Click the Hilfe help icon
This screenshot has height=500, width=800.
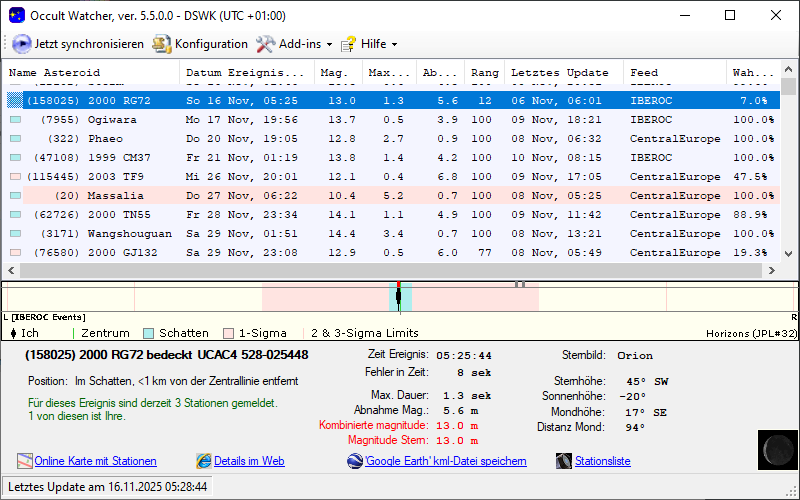pyautogui.click(x=348, y=44)
